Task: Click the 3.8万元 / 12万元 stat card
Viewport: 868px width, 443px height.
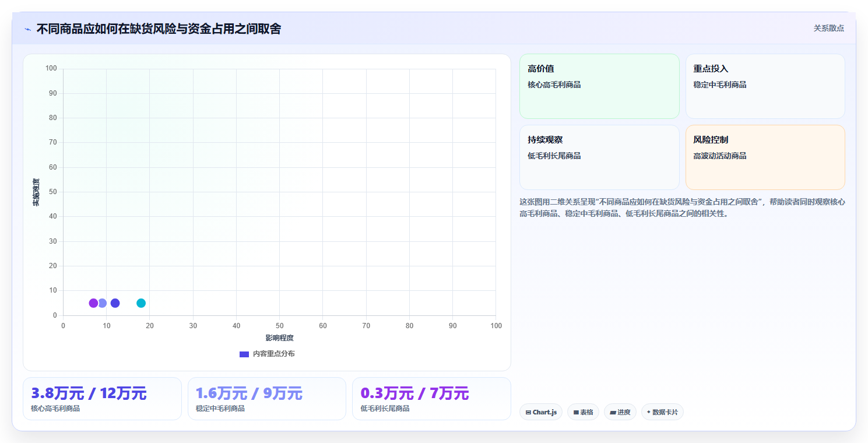Action: tap(102, 399)
